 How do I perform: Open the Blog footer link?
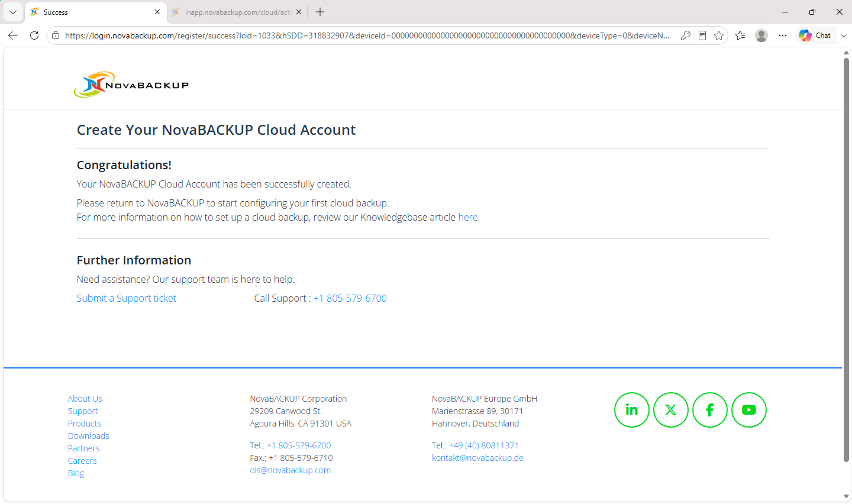tap(76, 473)
